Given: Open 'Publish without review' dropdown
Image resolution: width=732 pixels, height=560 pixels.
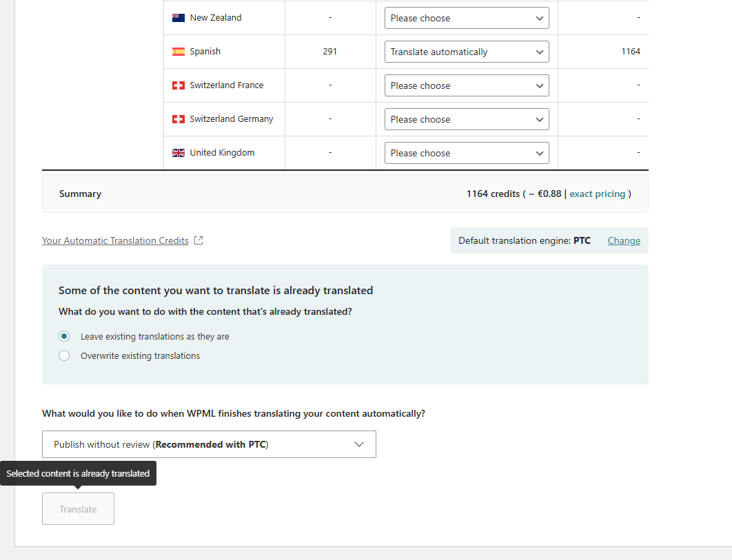Looking at the screenshot, I should [209, 444].
